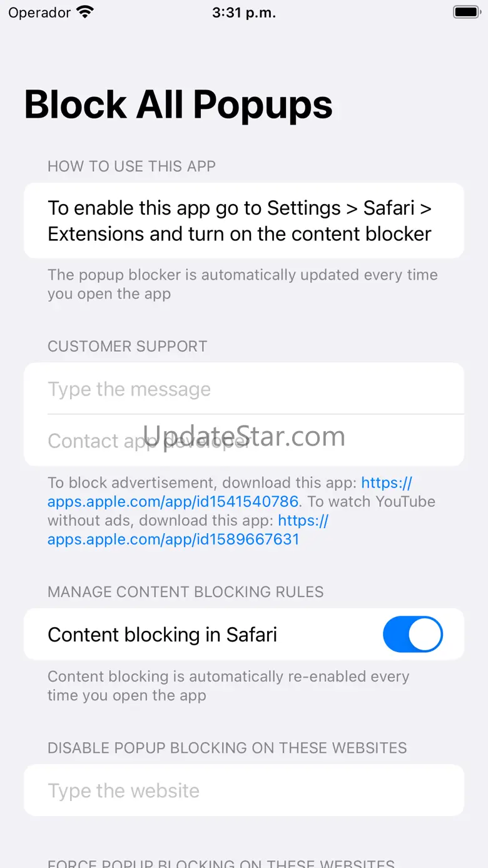Focus the 'Type the message' field
The image size is (488, 868).
pos(244,389)
